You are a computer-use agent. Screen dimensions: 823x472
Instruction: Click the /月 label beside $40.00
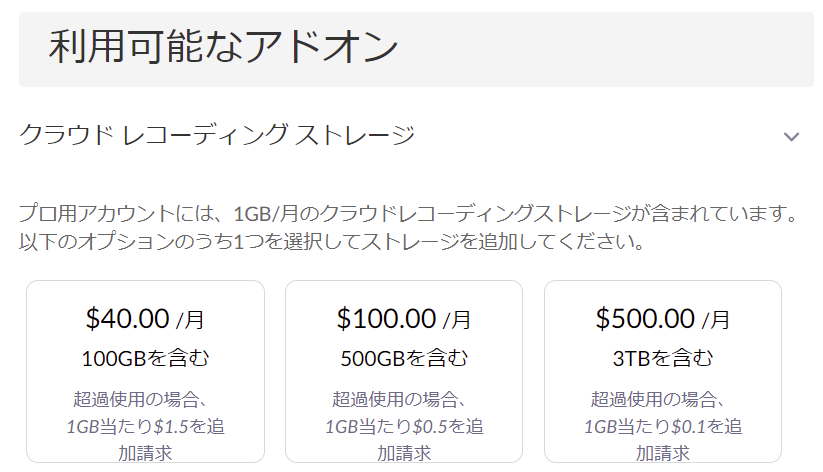(190, 321)
